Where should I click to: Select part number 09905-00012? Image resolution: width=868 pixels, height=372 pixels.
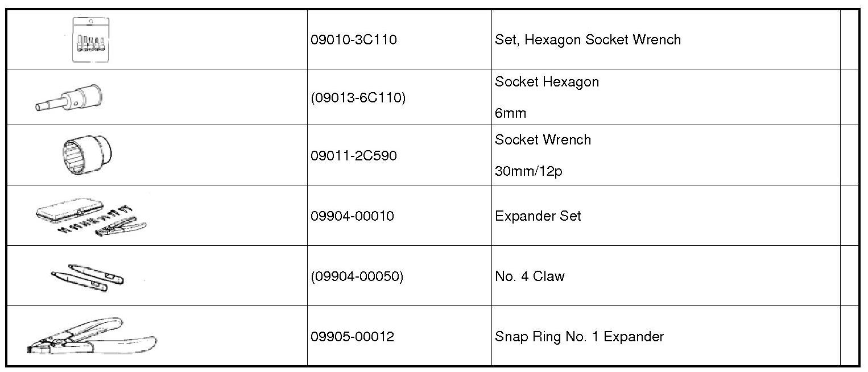(x=352, y=337)
